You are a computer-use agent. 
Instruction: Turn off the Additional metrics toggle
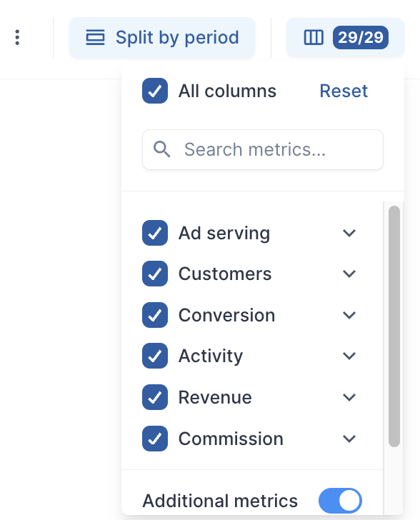click(340, 501)
